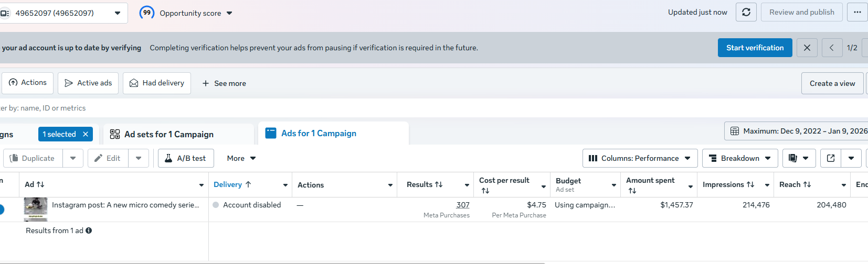Open the three-dots more options menu

pos(857,12)
